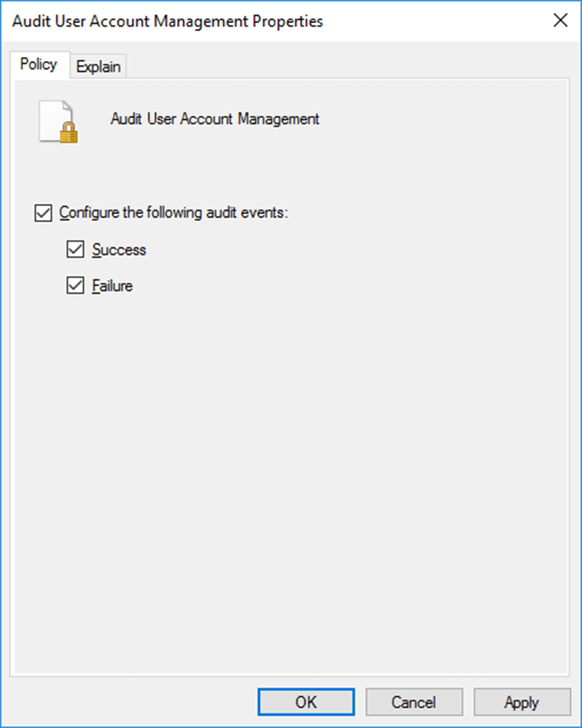
Task: Open the Explain tab for policy description
Action: coord(98,67)
